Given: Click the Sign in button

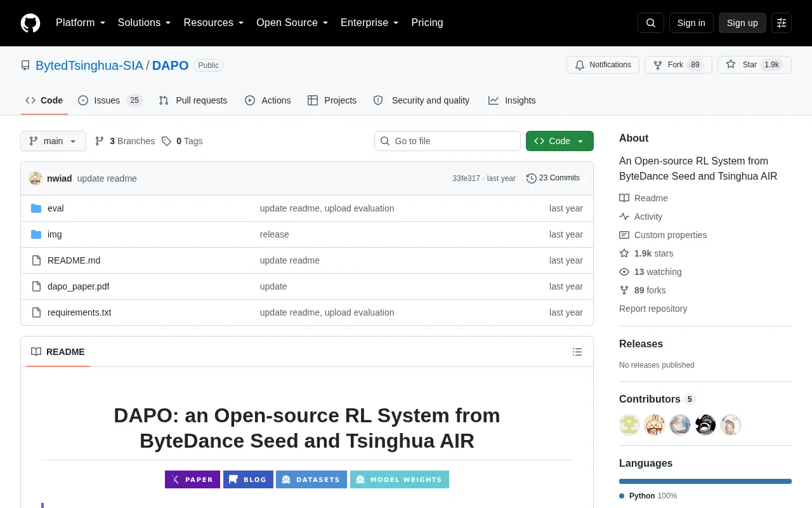Looking at the screenshot, I should [691, 23].
